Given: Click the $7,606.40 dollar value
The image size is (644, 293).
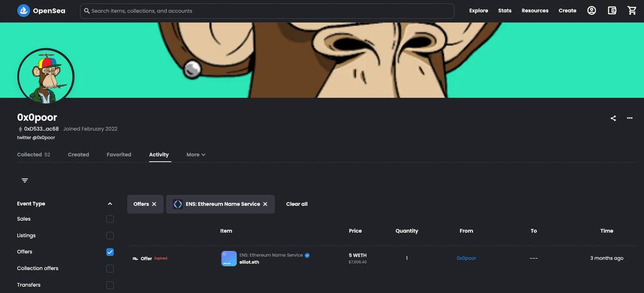Looking at the screenshot, I should click(x=358, y=262).
